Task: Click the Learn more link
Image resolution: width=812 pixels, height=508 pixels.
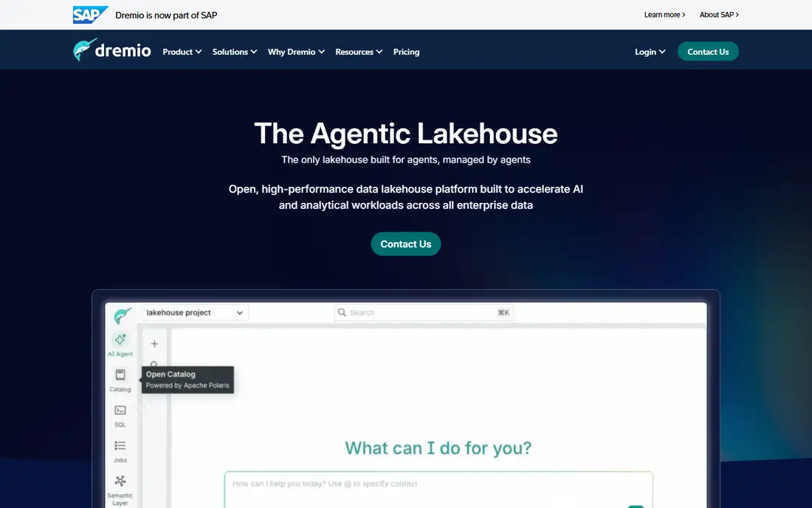Action: [x=664, y=15]
